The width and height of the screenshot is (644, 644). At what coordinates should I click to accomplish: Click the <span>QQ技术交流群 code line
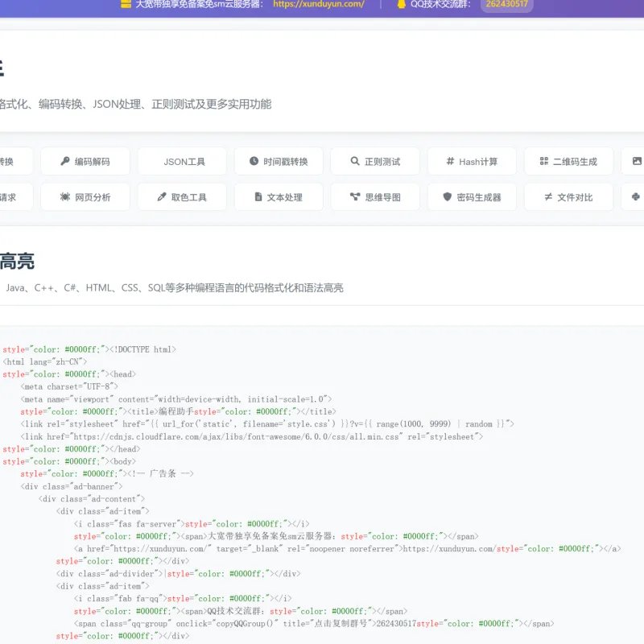(x=241, y=611)
